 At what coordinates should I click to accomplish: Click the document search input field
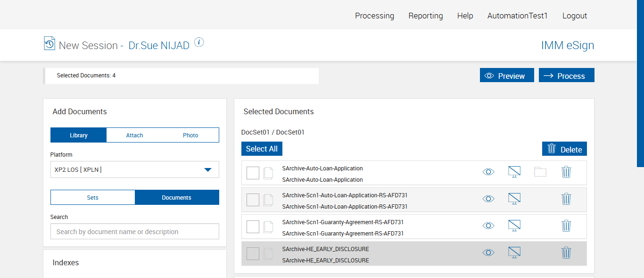click(135, 232)
